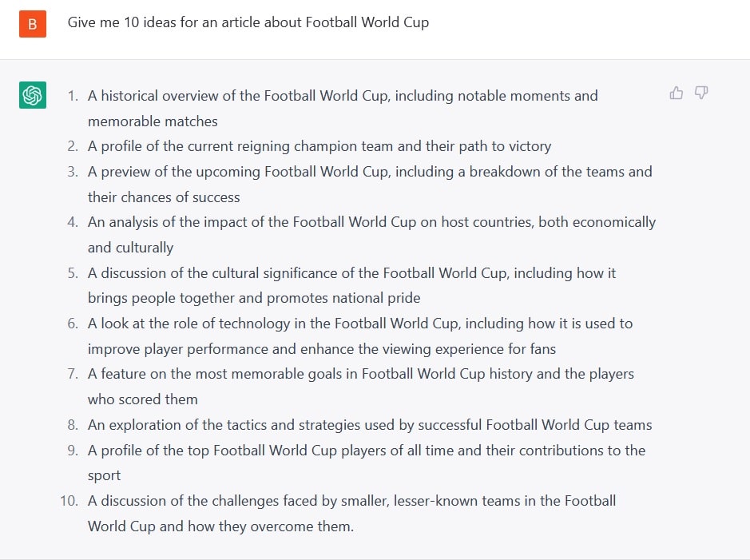This screenshot has width=750, height=560.
Task: Select idea 8 on tactics and strategies
Action: [x=370, y=425]
